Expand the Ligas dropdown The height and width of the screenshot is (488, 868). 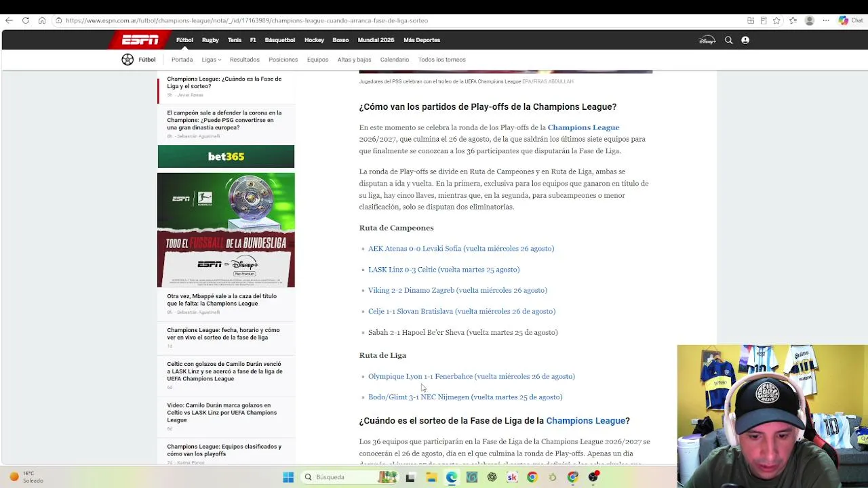click(211, 60)
